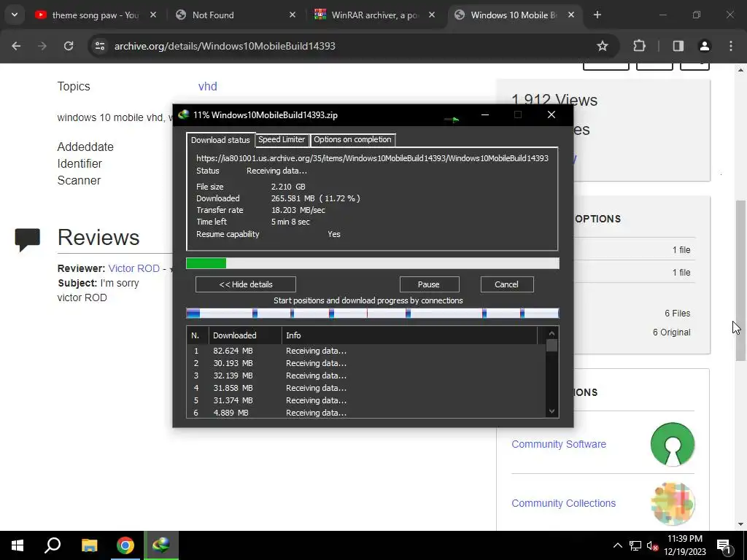This screenshot has width=747, height=560.
Task: Open the Chrome extensions puzzle icon
Action: (x=639, y=46)
